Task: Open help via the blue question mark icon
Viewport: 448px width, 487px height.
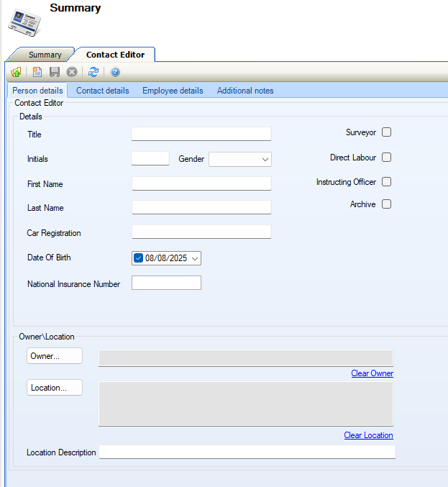Action: coord(115,72)
